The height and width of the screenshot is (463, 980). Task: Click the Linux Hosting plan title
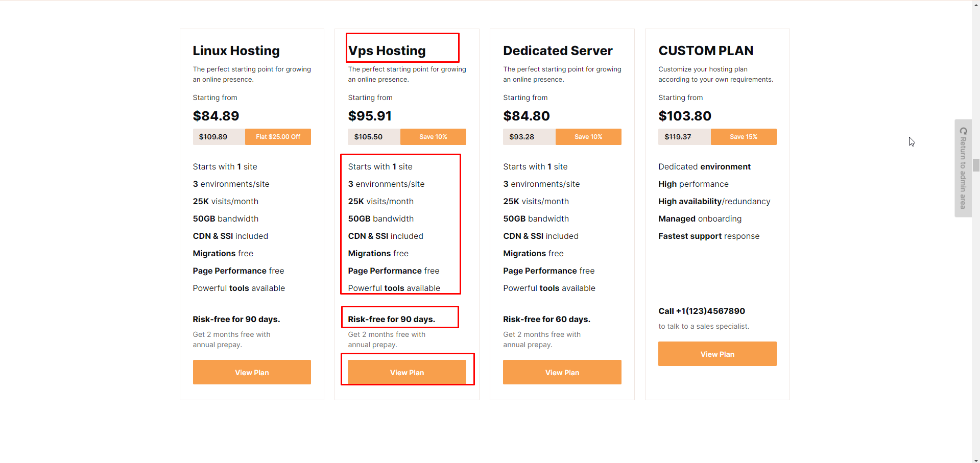236,51
